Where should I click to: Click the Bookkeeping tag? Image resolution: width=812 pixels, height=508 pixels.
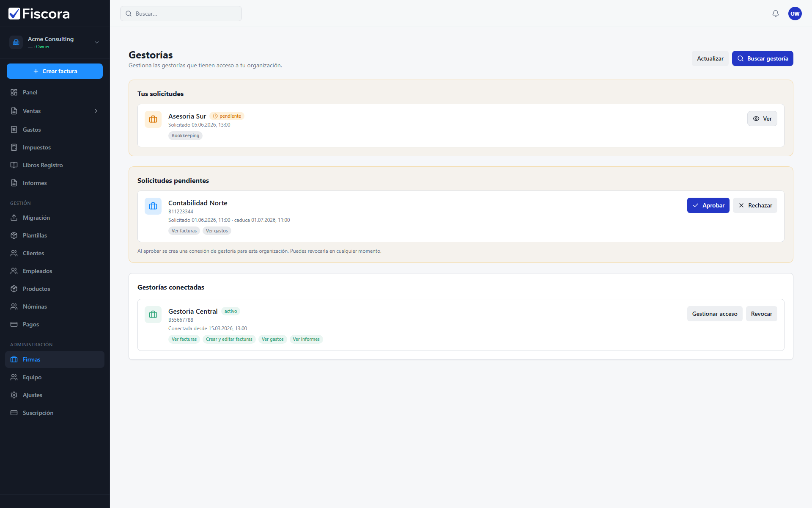click(185, 135)
